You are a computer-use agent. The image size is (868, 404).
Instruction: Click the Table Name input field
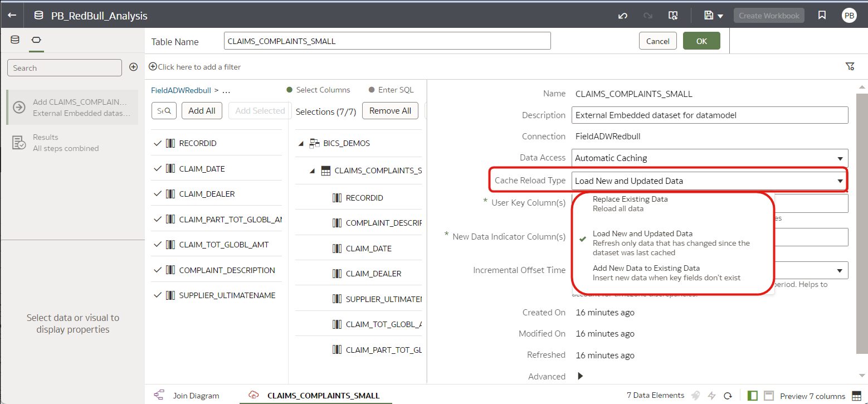[387, 41]
